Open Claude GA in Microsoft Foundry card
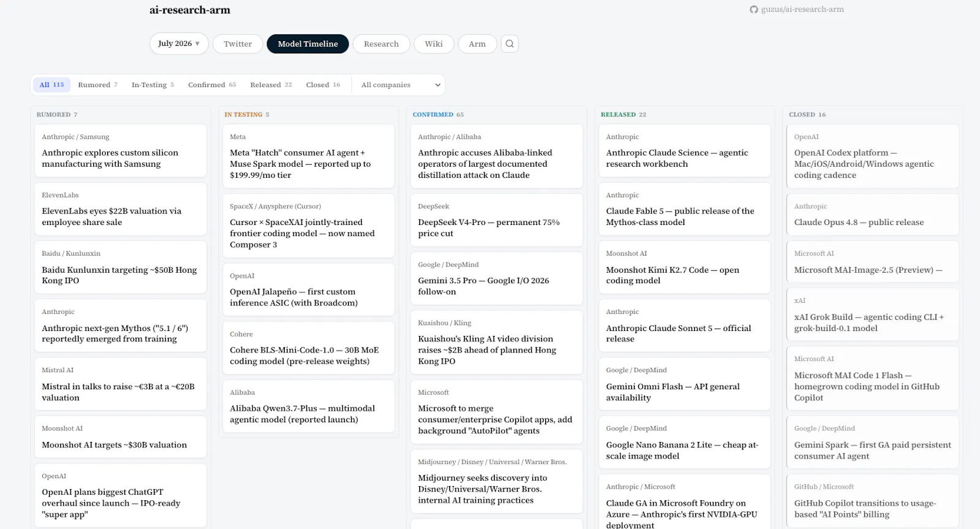 coord(685,502)
